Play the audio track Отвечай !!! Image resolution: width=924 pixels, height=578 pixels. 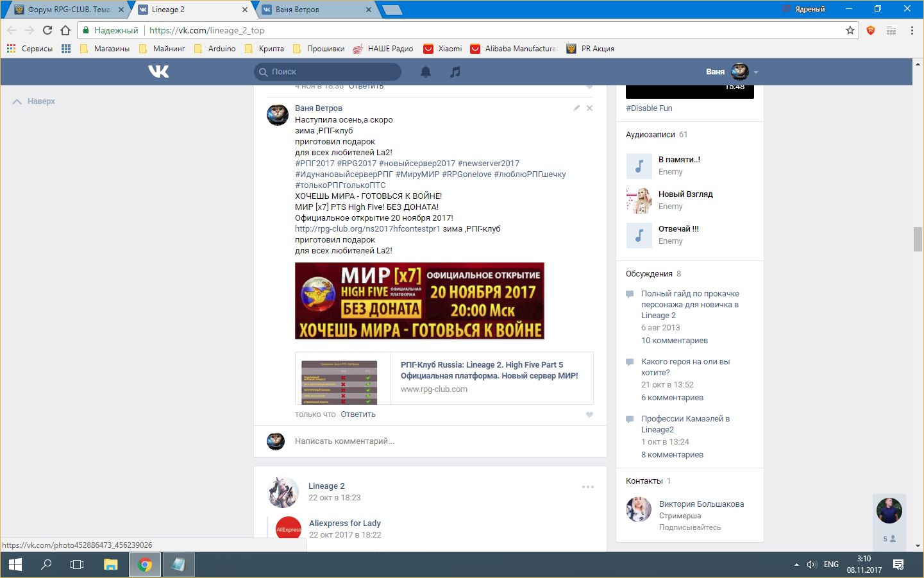[639, 235]
